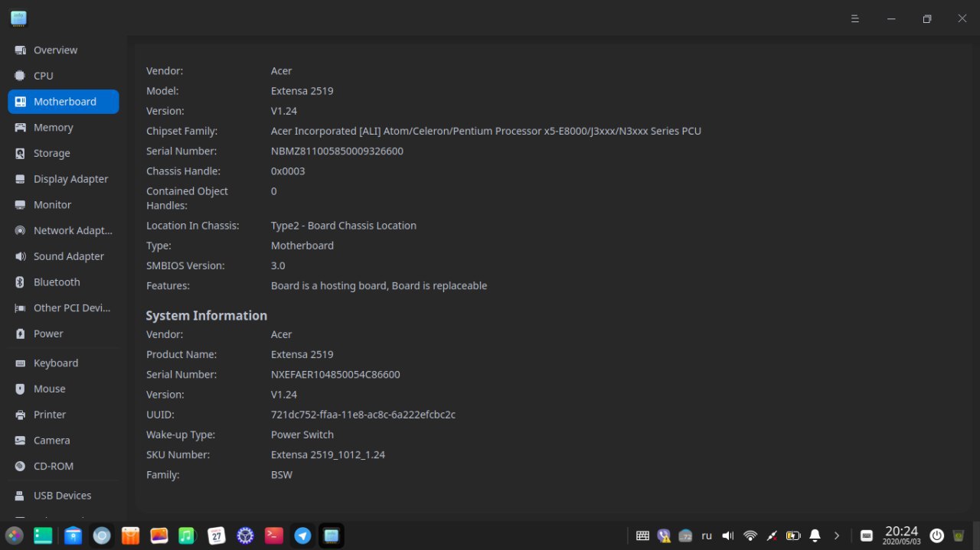Select serial number NBMZ811005850009326600
The width and height of the screenshot is (980, 550).
coord(337,151)
